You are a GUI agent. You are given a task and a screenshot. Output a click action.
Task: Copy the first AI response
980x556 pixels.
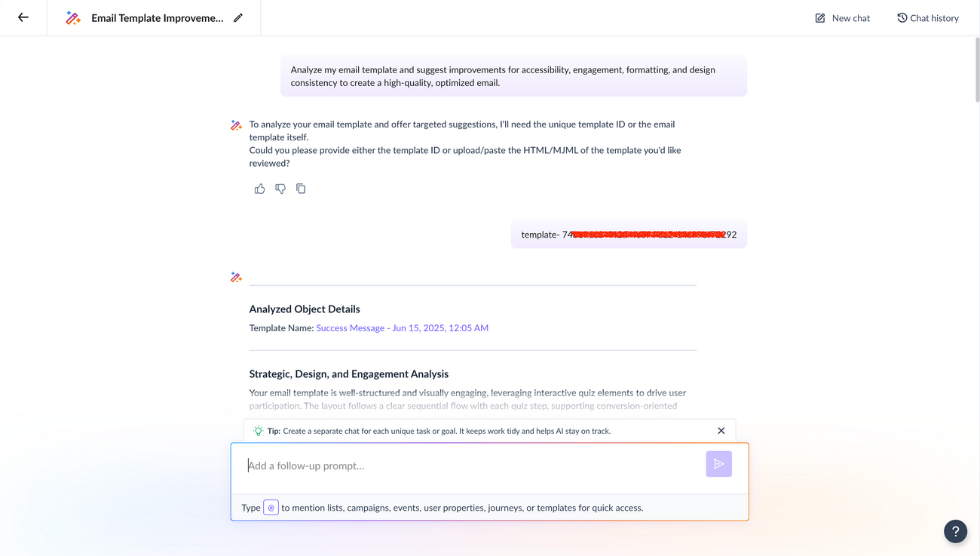[301, 189]
